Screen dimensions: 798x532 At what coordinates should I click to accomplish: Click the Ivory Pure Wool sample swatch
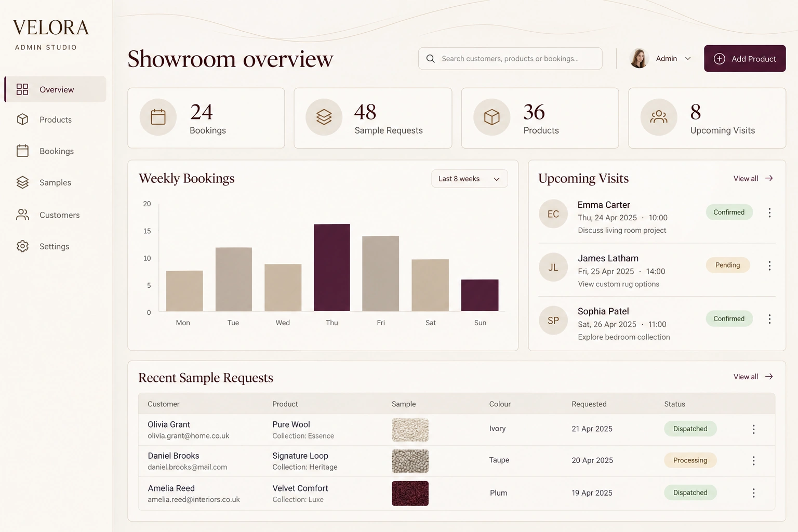pos(410,430)
